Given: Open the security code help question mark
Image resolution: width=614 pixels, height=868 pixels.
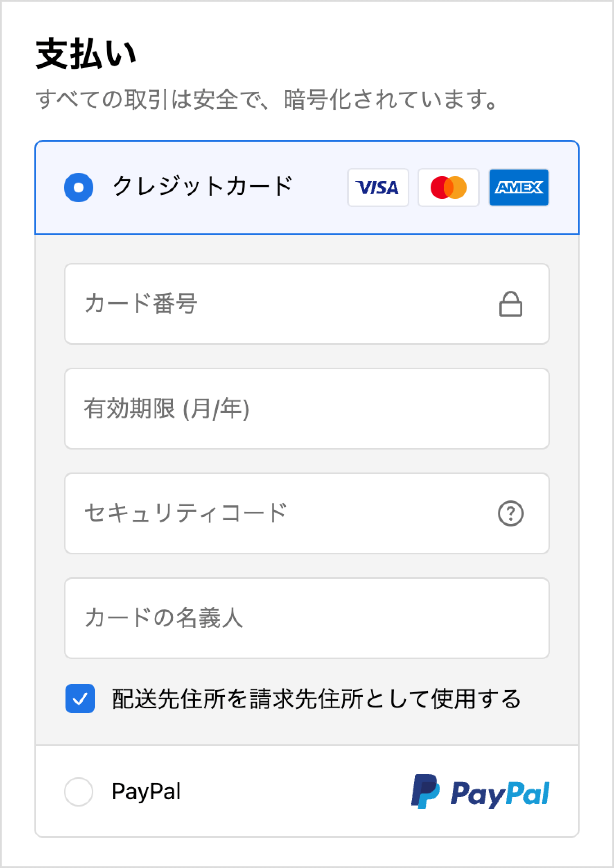Looking at the screenshot, I should [510, 513].
